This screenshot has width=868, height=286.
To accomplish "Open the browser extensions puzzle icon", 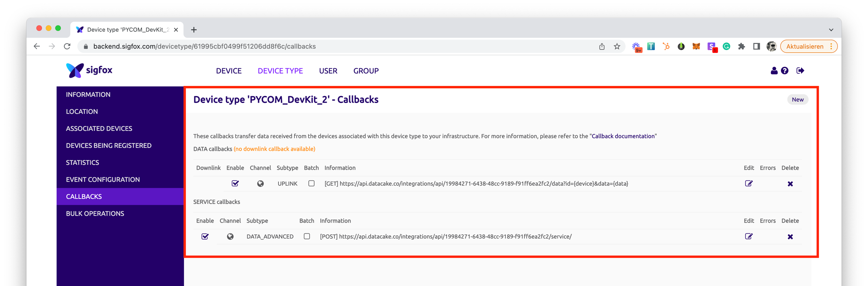I will (x=741, y=46).
